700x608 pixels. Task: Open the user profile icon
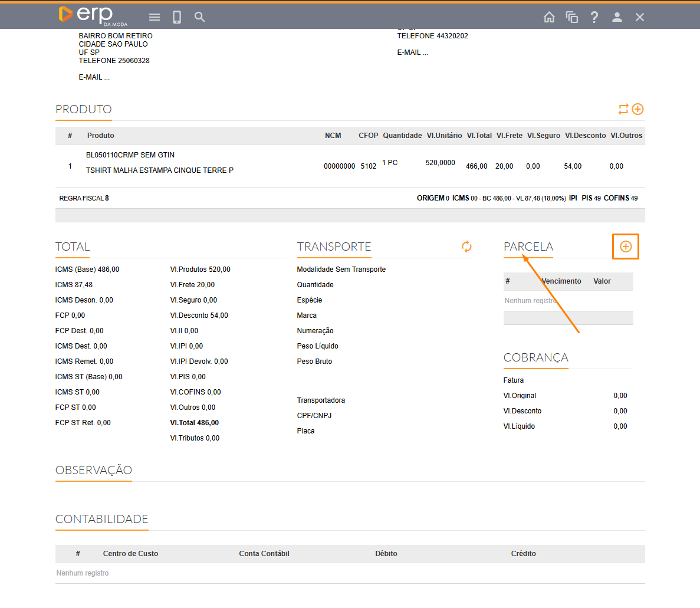coord(617,17)
